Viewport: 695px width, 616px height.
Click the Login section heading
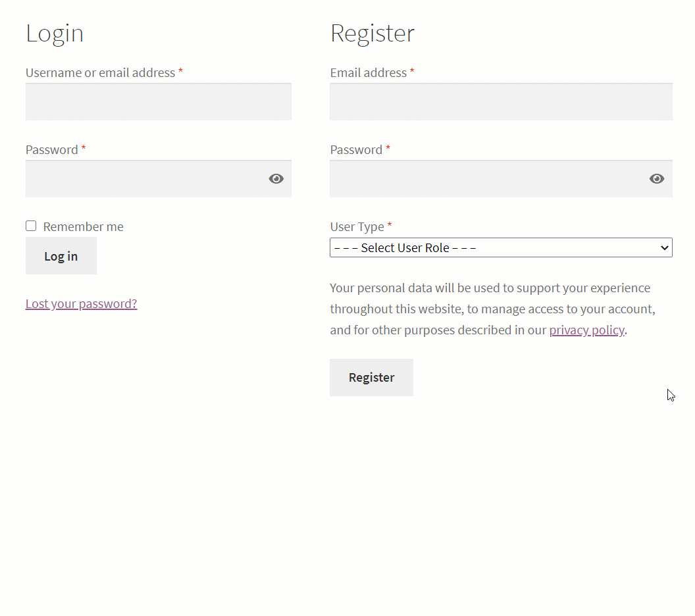tap(55, 33)
